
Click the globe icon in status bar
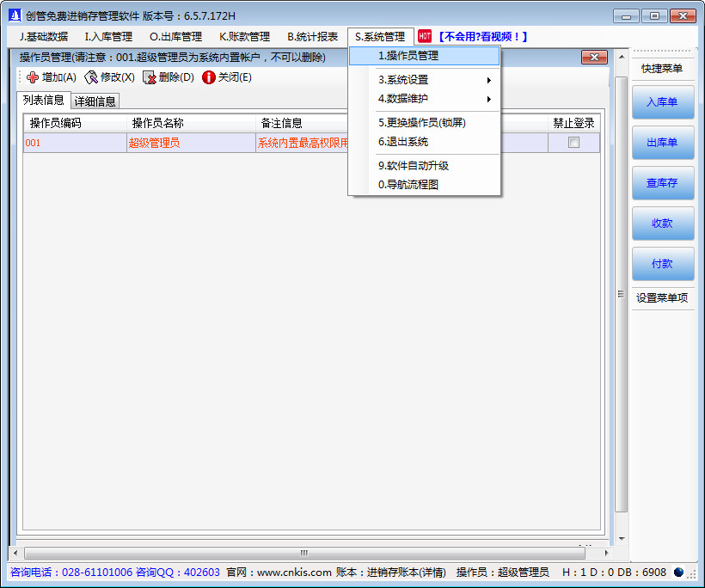(678, 573)
